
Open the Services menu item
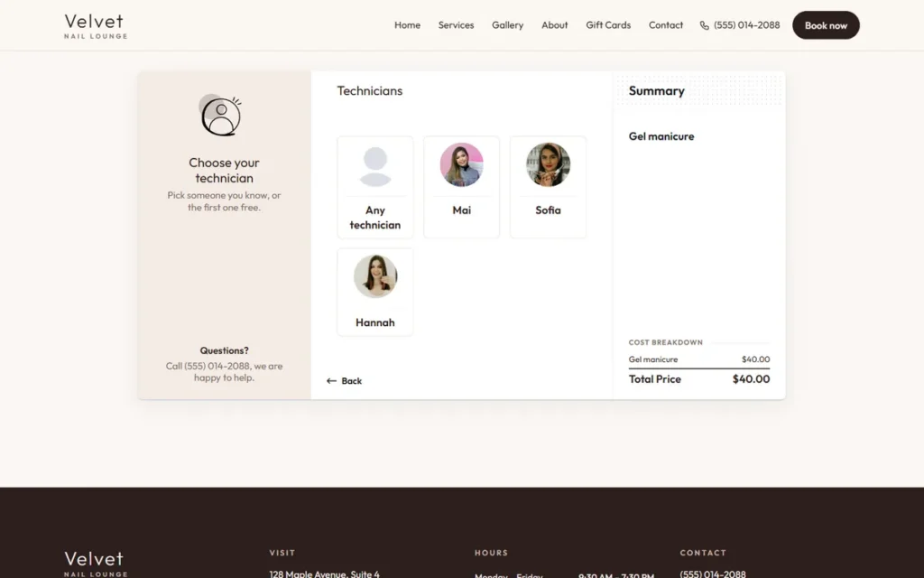(456, 25)
